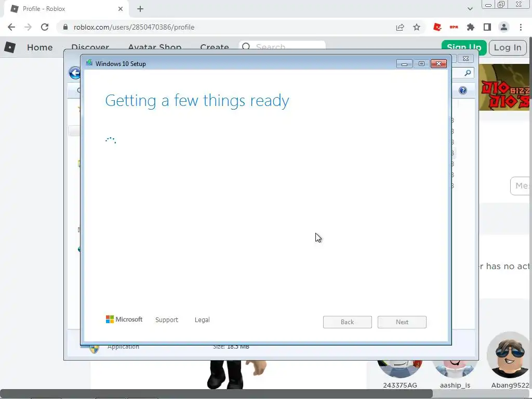This screenshot has width=532, height=399.
Task: Click the Log In button
Action: click(508, 47)
